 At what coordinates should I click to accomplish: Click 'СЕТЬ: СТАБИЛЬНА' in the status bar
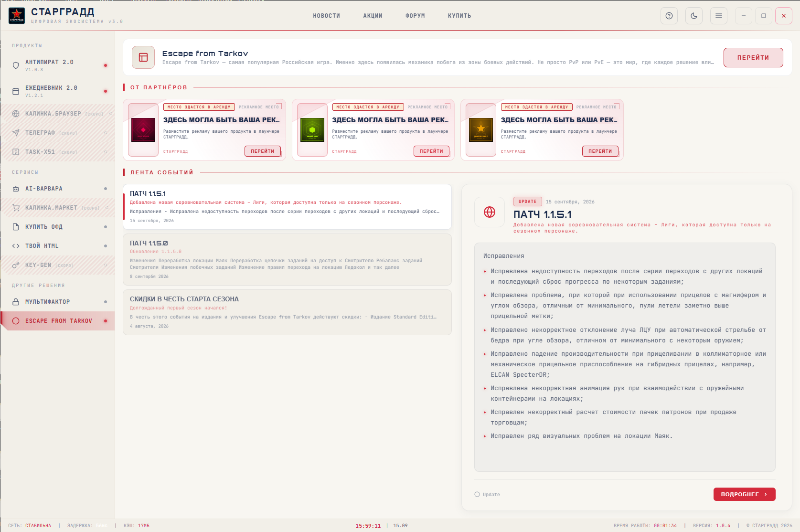30,526
